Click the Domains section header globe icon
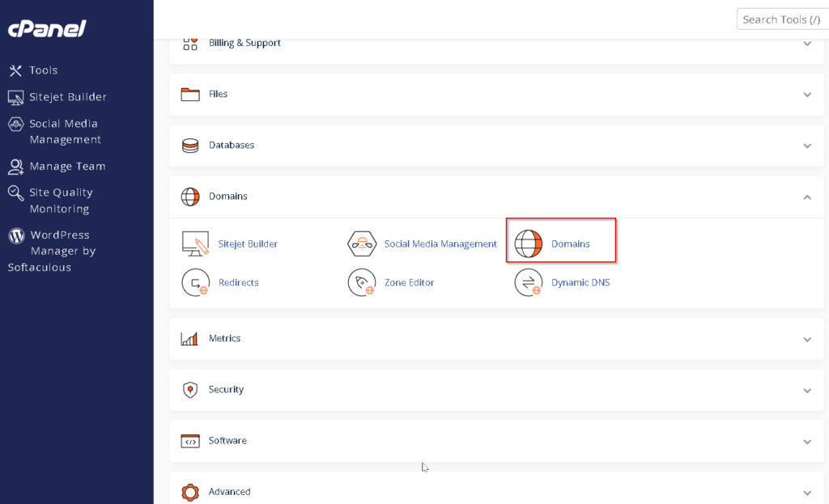829x504 pixels. (x=190, y=197)
